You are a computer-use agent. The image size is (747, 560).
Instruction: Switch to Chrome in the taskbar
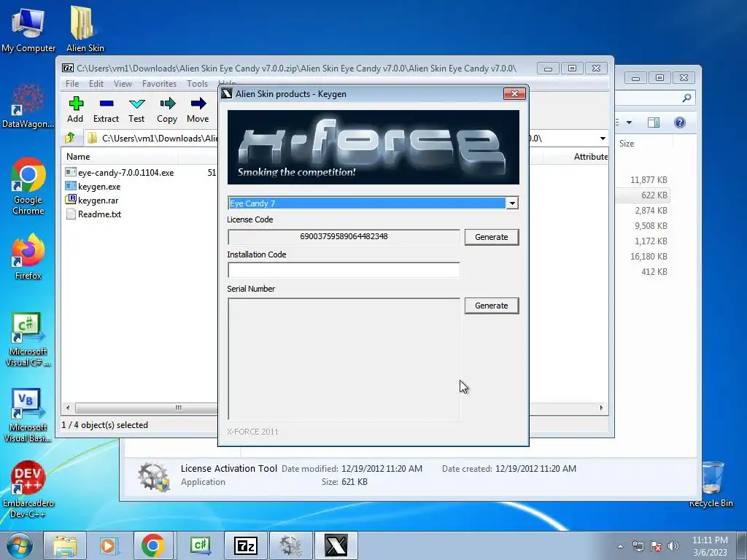point(152,545)
